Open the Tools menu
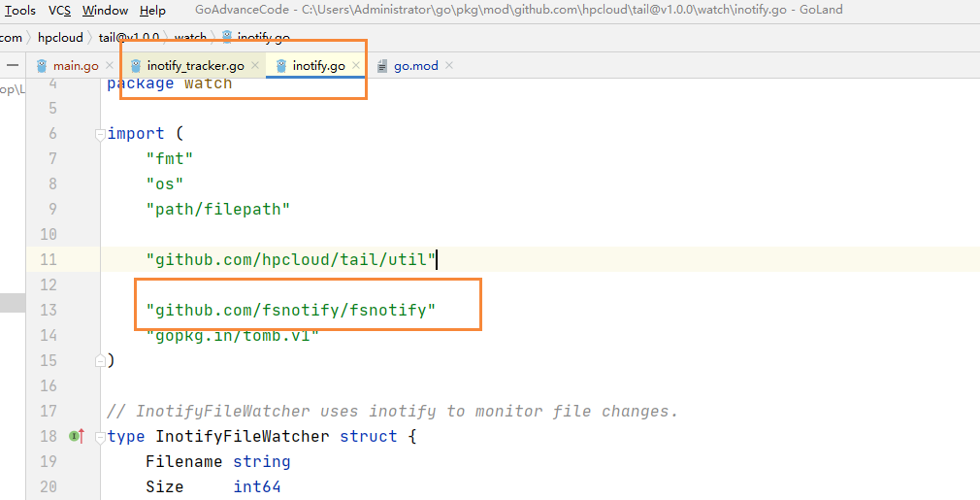The image size is (980, 500). [x=20, y=11]
